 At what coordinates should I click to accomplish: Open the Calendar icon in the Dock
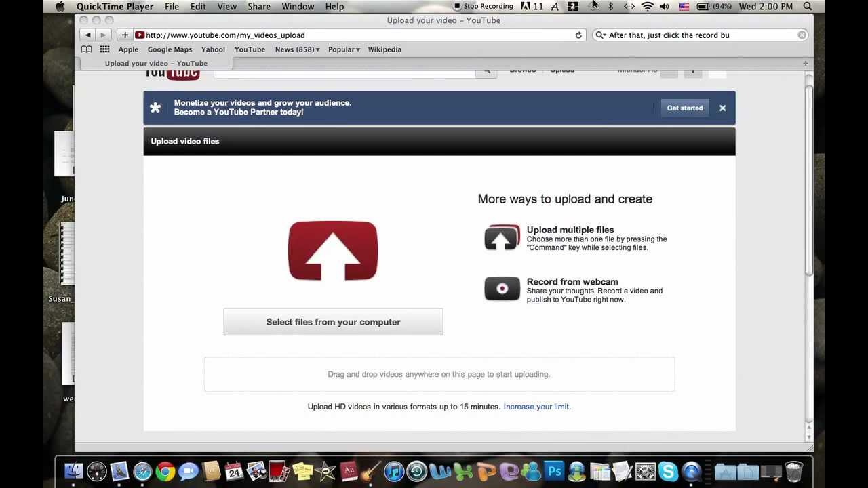[x=234, y=471]
